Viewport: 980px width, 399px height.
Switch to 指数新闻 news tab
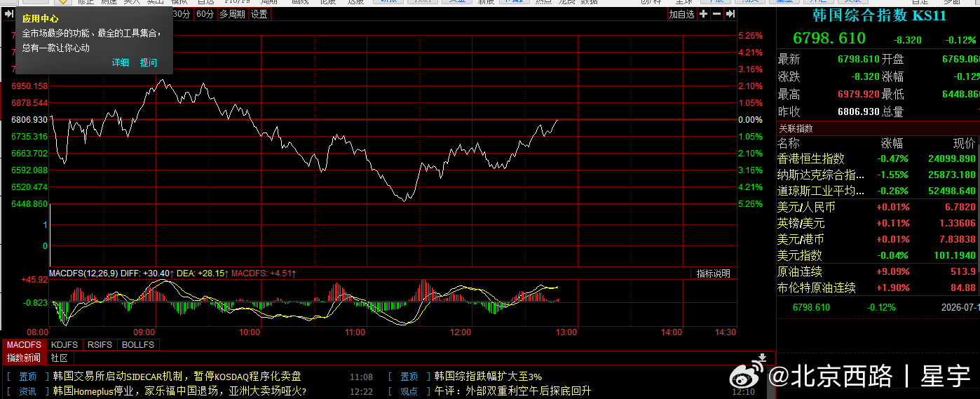25,358
